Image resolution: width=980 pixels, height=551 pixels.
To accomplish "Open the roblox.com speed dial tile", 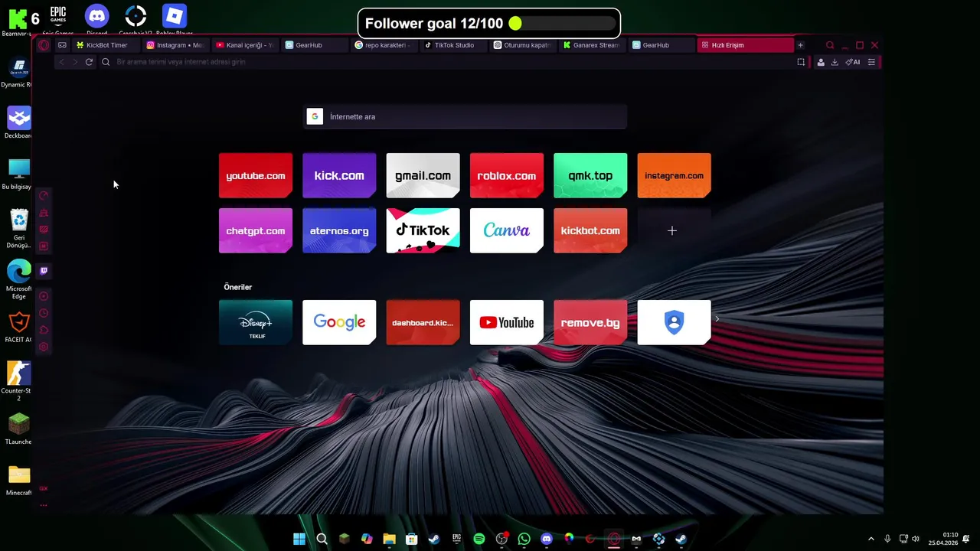I will coord(507,175).
